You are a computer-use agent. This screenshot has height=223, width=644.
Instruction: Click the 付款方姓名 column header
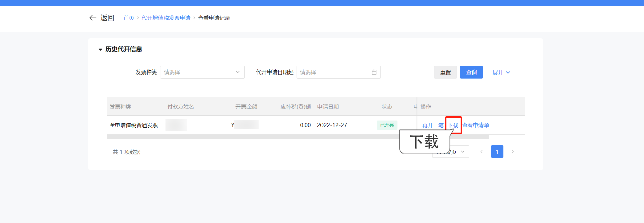(x=181, y=107)
